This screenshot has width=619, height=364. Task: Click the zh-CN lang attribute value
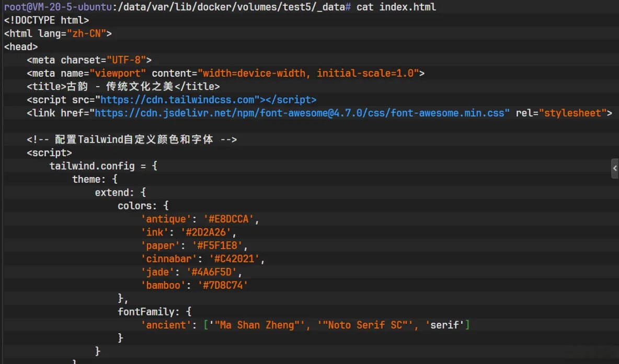click(86, 33)
